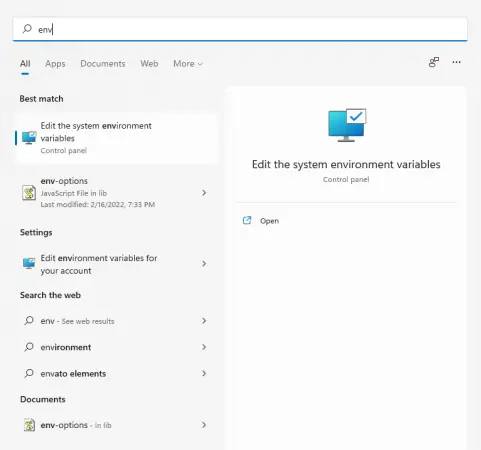Viewport: 481px width, 450px height.
Task: Expand chevron for Edit environment variables for your account
Action: click(x=204, y=264)
